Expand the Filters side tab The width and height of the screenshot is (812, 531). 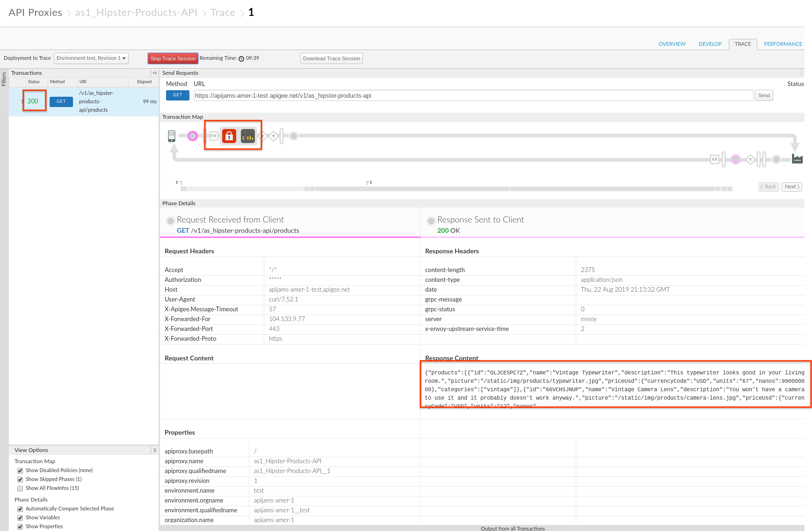click(x=4, y=79)
